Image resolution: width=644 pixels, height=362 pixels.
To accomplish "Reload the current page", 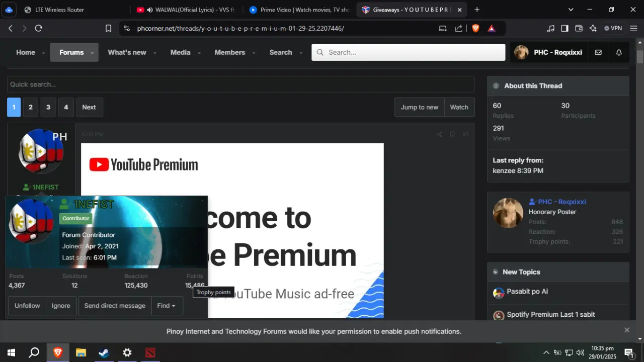I will tap(39, 28).
